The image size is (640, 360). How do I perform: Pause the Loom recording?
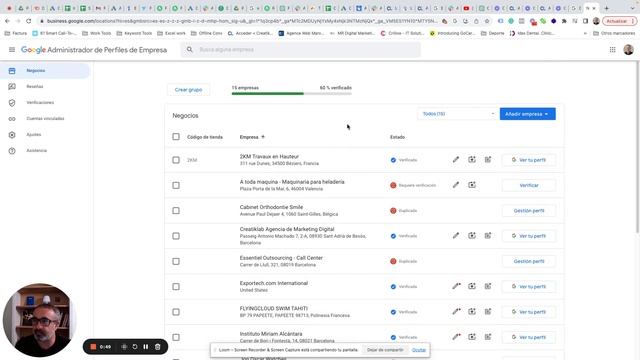coord(146,347)
